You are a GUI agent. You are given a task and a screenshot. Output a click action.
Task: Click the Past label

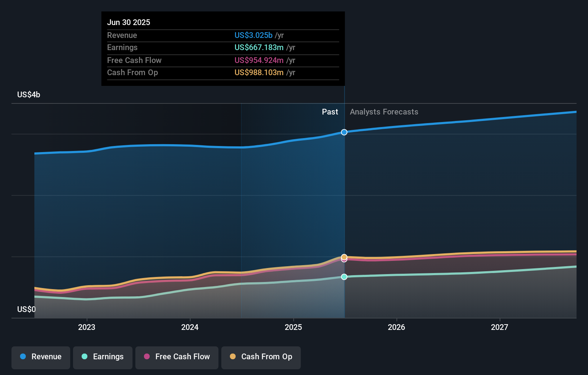(x=330, y=112)
